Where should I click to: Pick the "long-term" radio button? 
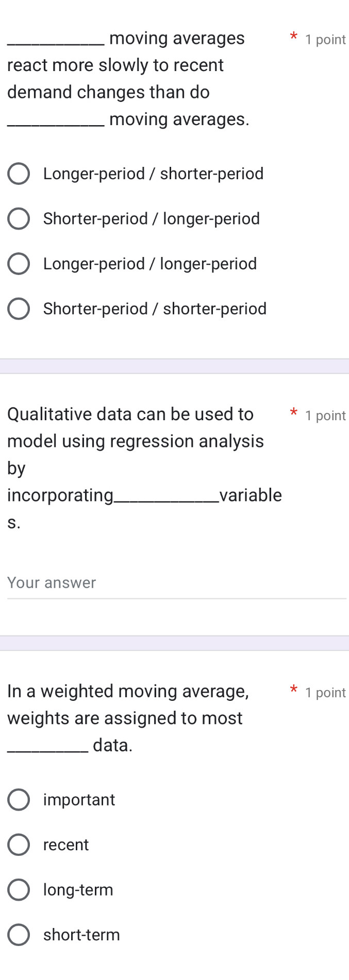click(x=19, y=890)
